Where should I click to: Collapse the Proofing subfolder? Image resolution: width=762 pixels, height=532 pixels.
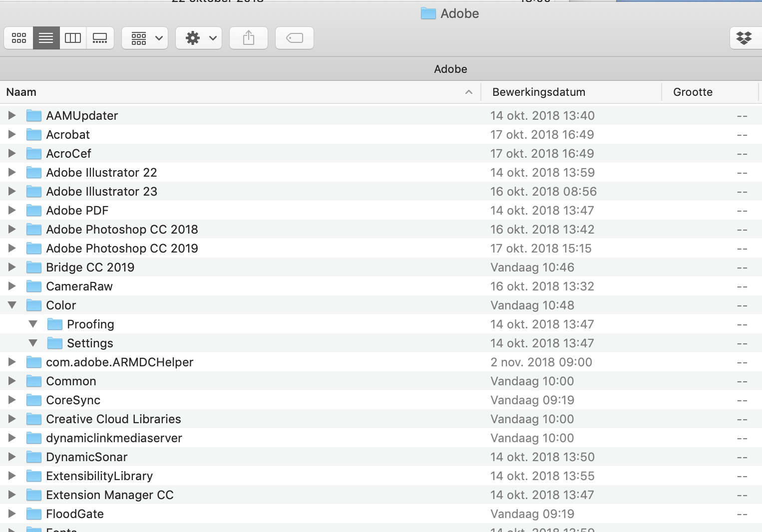coord(33,324)
